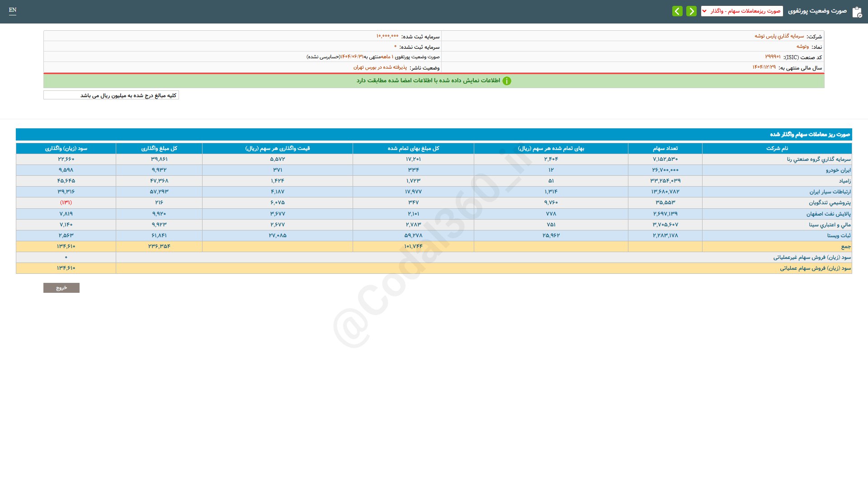Switch language with the EN link

pos(13,10)
